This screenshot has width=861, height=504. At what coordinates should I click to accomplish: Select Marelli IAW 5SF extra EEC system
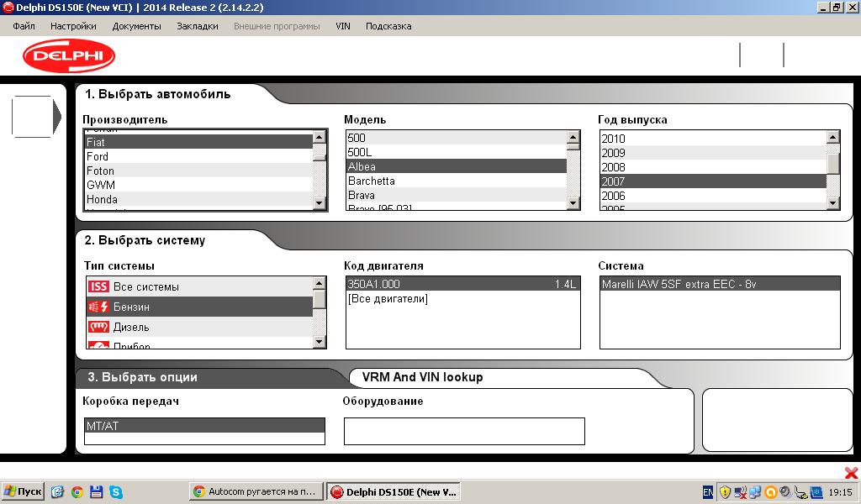point(720,284)
